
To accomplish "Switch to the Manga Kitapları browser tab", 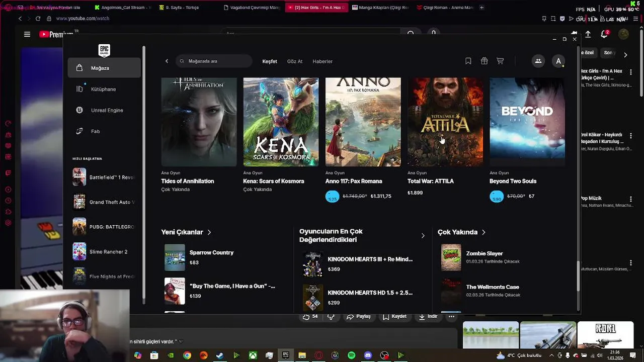I will tap(380, 8).
